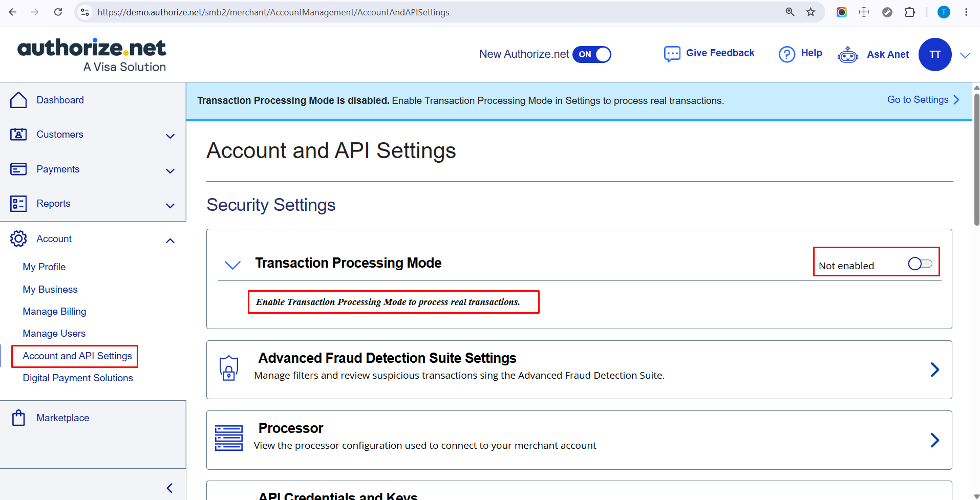Go to Dashboard label in sidebar

(60, 100)
